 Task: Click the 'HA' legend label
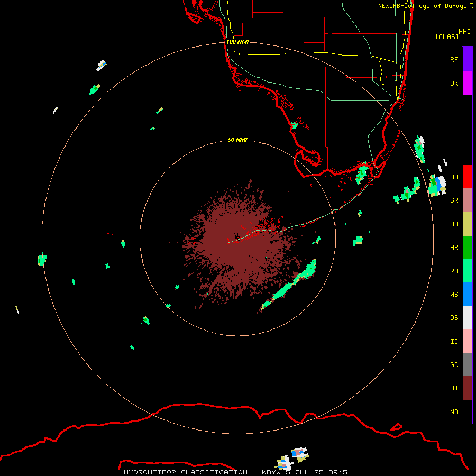(454, 177)
